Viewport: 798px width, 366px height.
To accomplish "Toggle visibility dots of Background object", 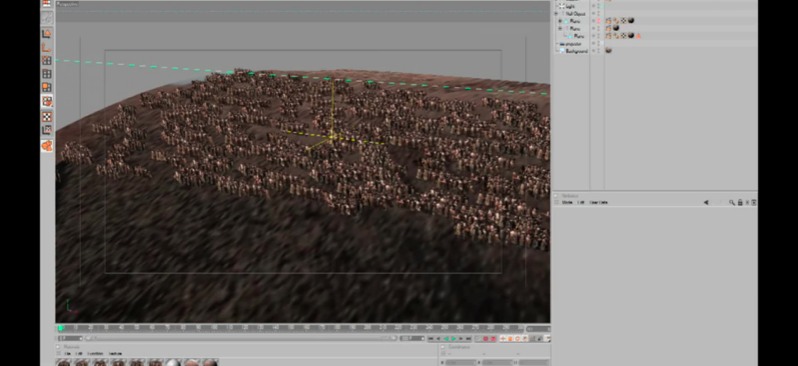I will (593, 51).
